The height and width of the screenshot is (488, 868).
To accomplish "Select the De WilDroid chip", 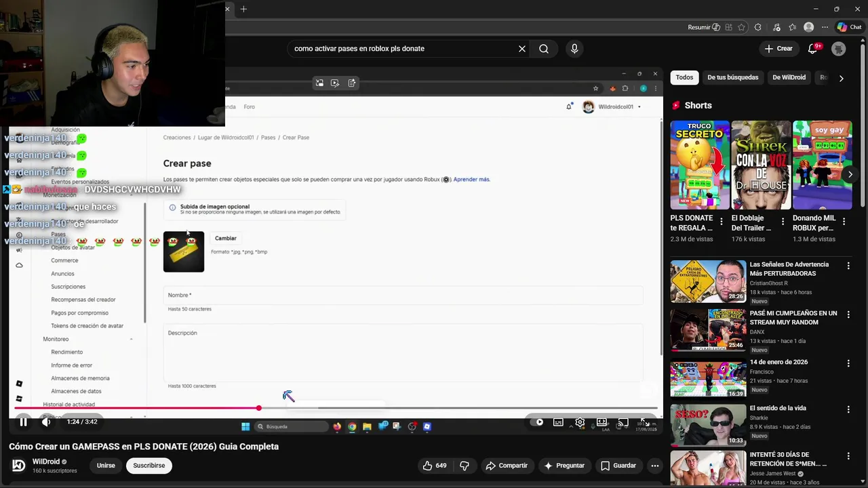I will (789, 77).
